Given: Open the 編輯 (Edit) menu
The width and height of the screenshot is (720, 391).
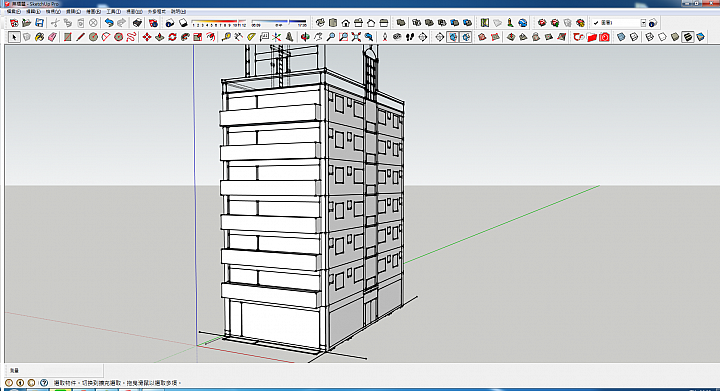Looking at the screenshot, I should (33, 11).
